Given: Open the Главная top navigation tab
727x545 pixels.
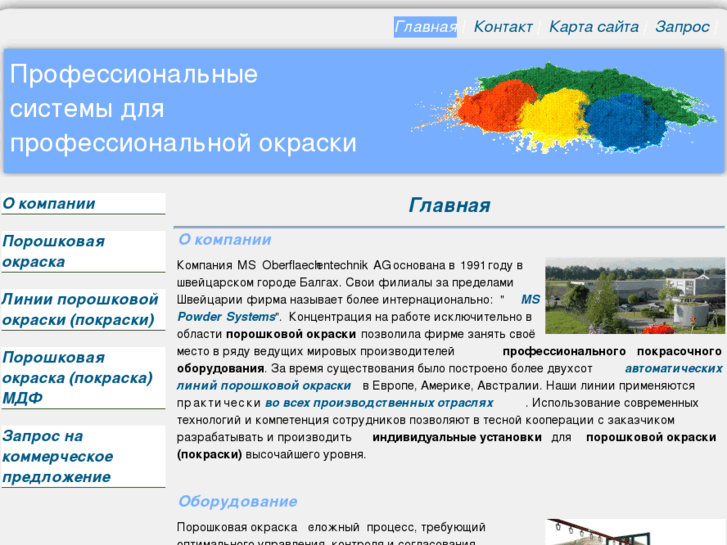Looking at the screenshot, I should pos(425,27).
